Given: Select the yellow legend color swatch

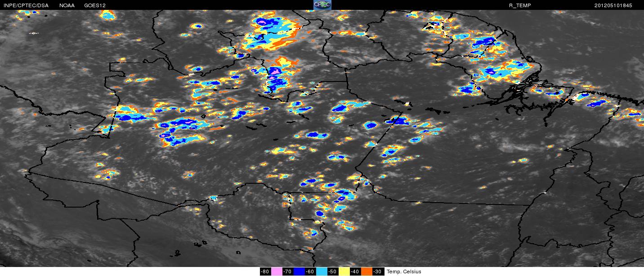Looking at the screenshot, I should [x=344, y=271].
